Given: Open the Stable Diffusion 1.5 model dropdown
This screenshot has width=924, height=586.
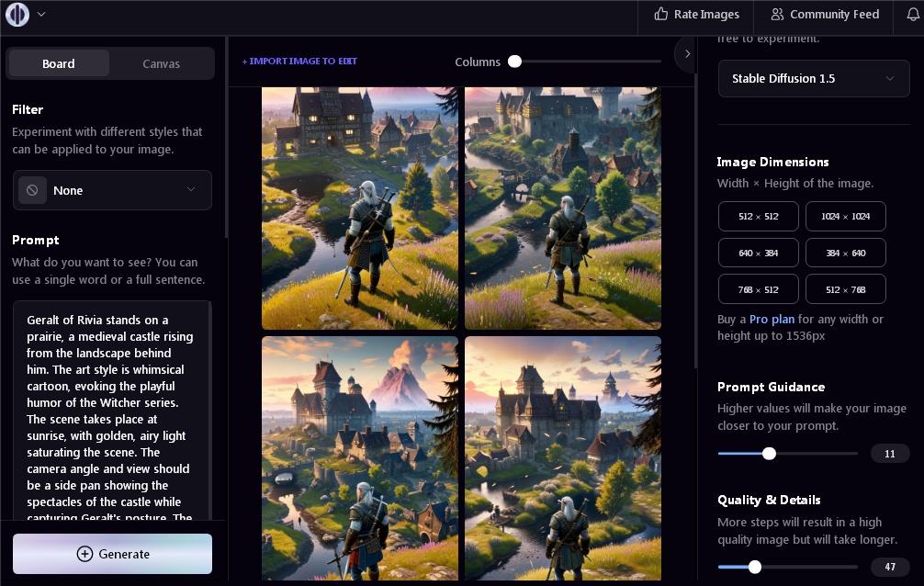Looking at the screenshot, I should click(813, 78).
